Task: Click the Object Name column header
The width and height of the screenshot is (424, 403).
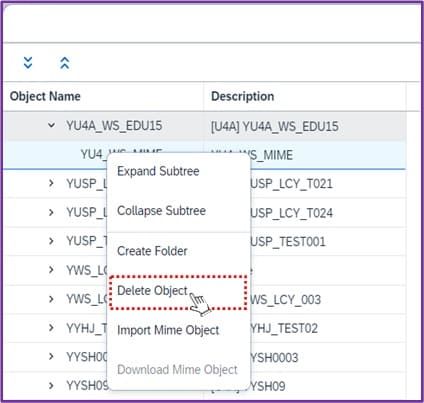Action: click(x=45, y=96)
